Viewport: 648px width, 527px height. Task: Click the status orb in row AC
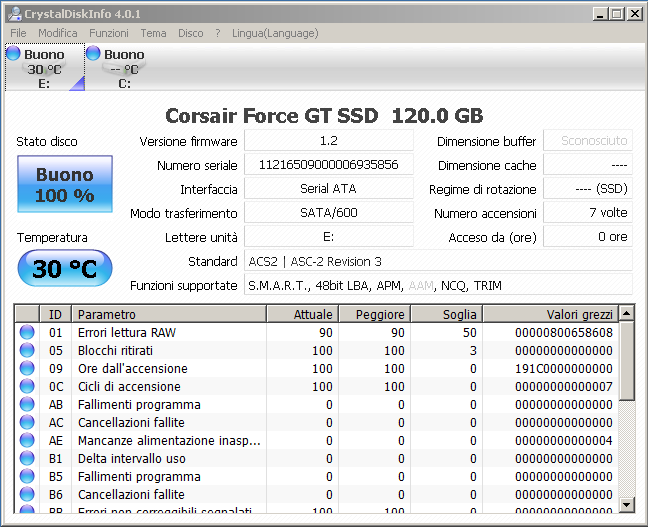point(27,422)
